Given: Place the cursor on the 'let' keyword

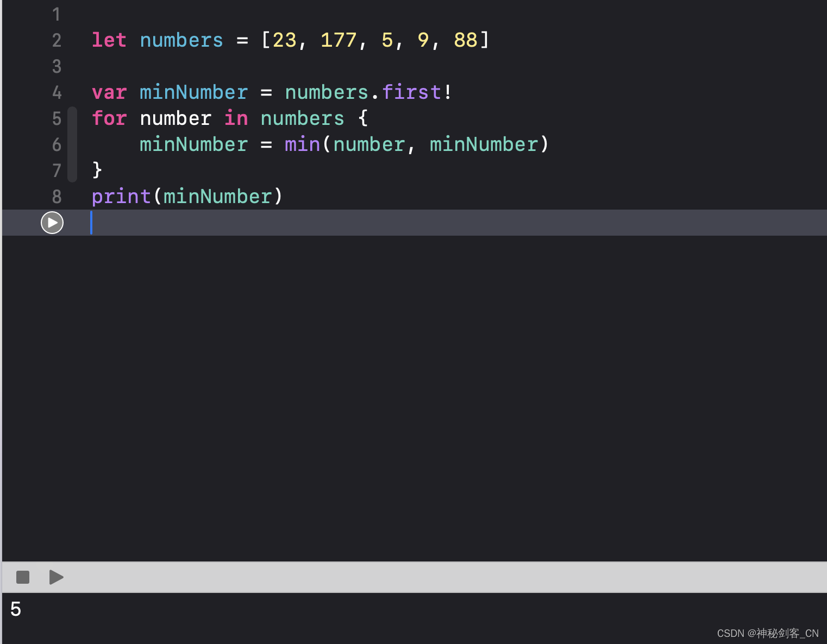Looking at the screenshot, I should (x=109, y=40).
